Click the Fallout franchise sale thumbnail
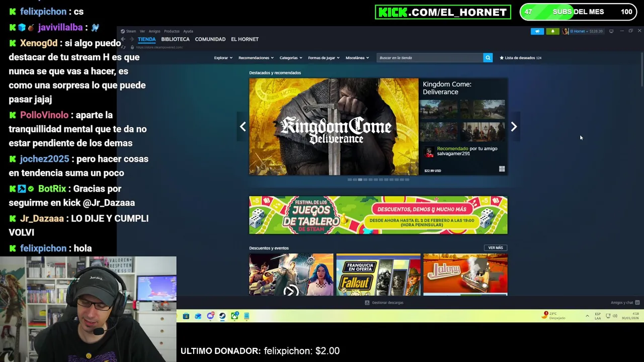The image size is (644, 362). pyautogui.click(x=378, y=275)
